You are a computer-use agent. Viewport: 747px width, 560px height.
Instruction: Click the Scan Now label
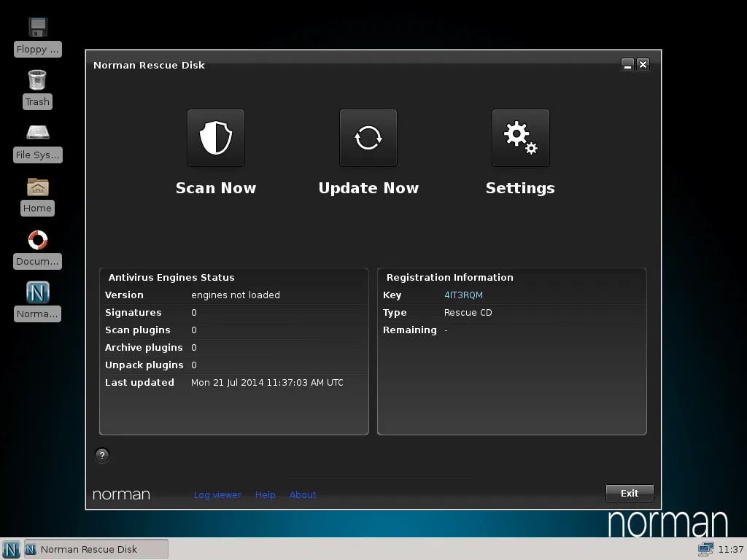pyautogui.click(x=216, y=188)
